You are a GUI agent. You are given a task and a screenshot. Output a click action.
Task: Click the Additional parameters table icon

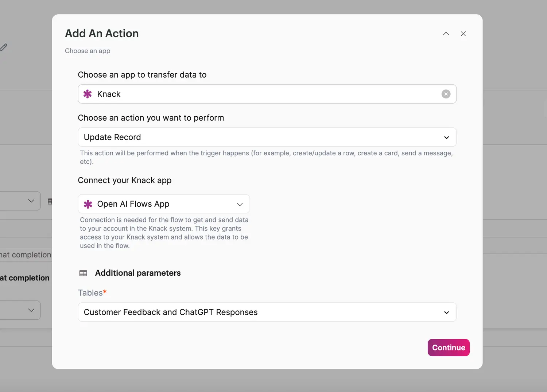pyautogui.click(x=83, y=273)
